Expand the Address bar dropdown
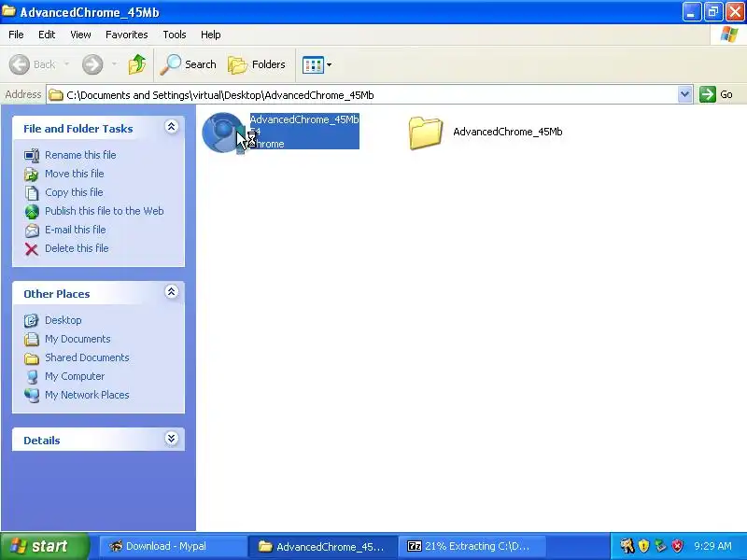The height and width of the screenshot is (560, 747). [x=684, y=94]
